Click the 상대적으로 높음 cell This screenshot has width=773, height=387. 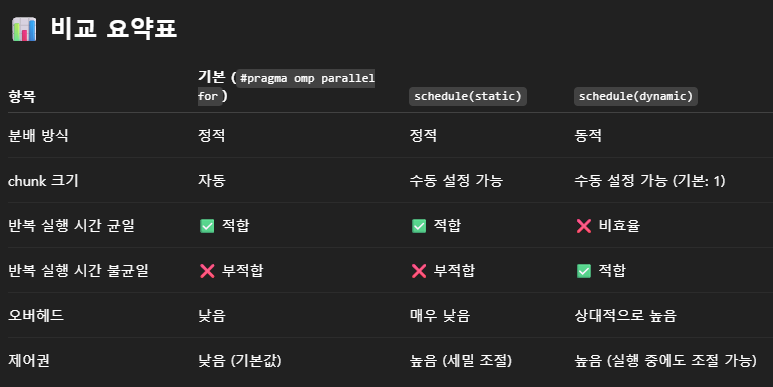[x=626, y=316]
